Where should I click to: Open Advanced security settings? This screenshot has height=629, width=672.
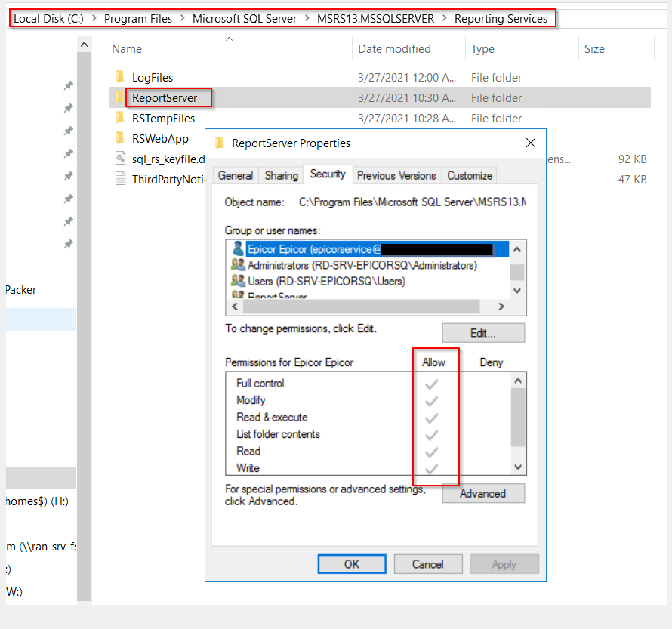483,493
